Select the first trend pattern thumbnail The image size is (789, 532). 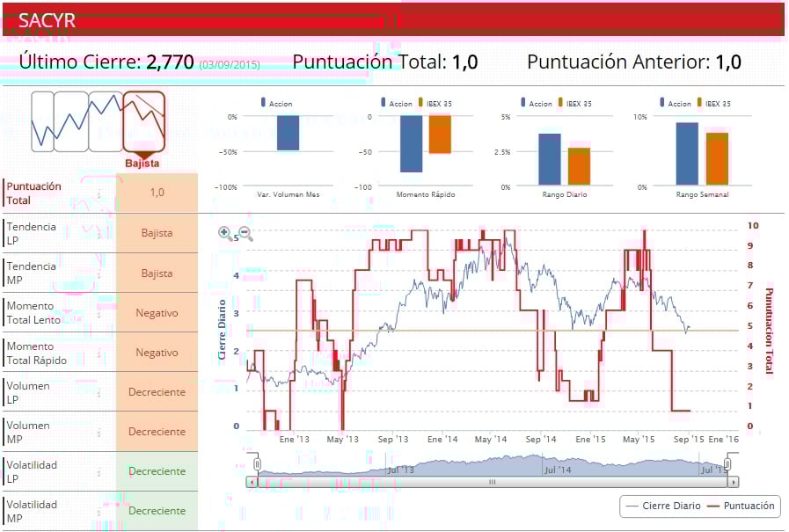[x=42, y=121]
